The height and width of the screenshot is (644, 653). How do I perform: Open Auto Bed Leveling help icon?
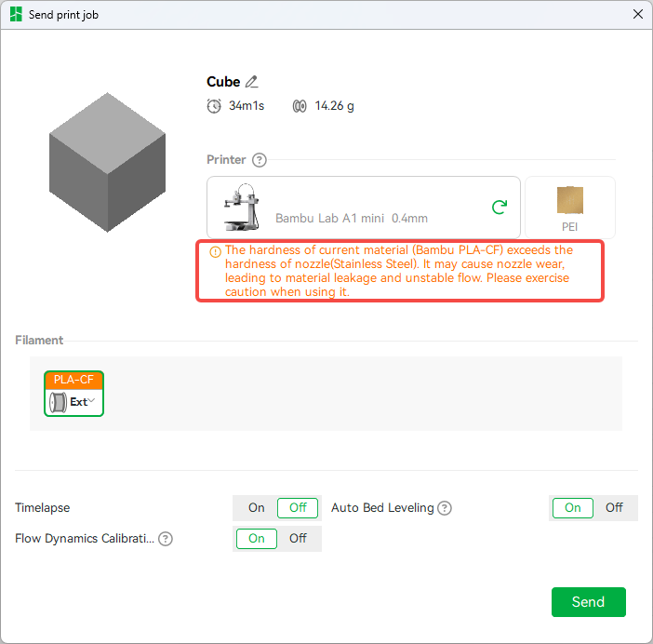click(x=445, y=508)
